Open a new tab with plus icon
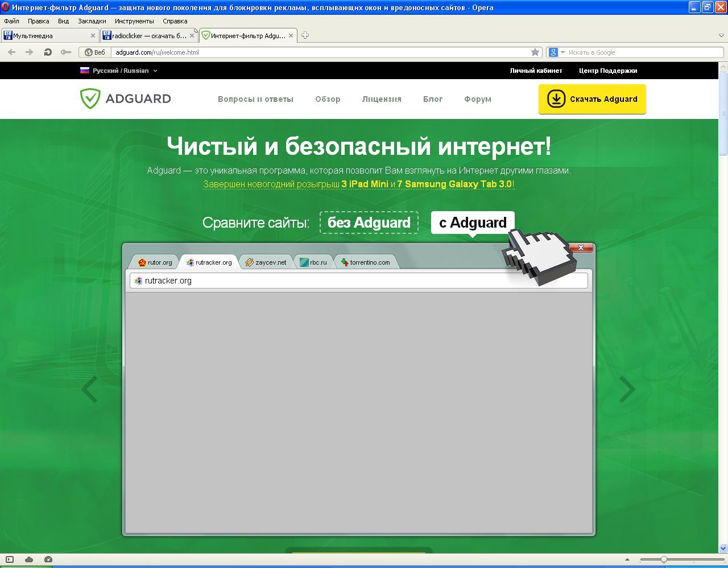 (x=305, y=35)
